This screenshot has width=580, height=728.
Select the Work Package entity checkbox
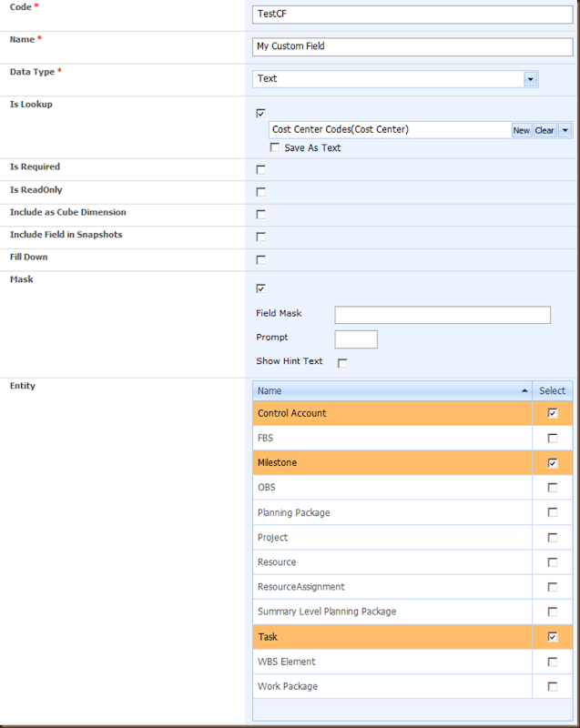pyautogui.click(x=553, y=686)
